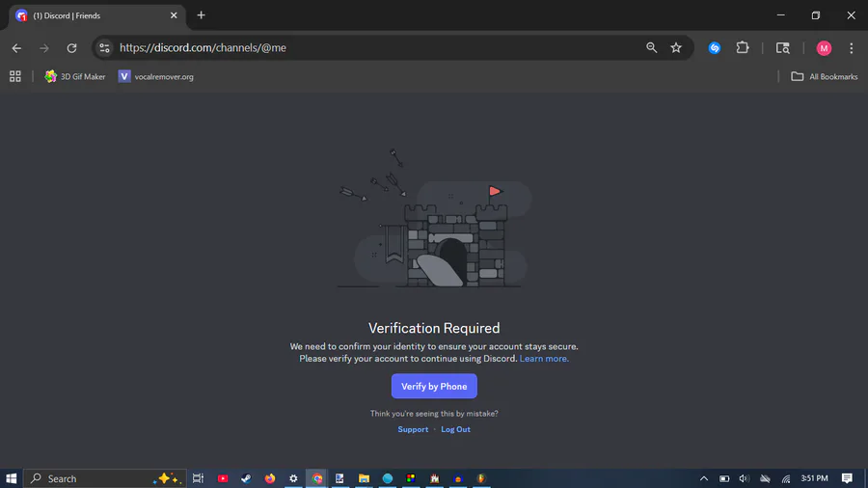Go back using the browser back arrow
Viewport: 868px width, 488px height.
tap(16, 48)
